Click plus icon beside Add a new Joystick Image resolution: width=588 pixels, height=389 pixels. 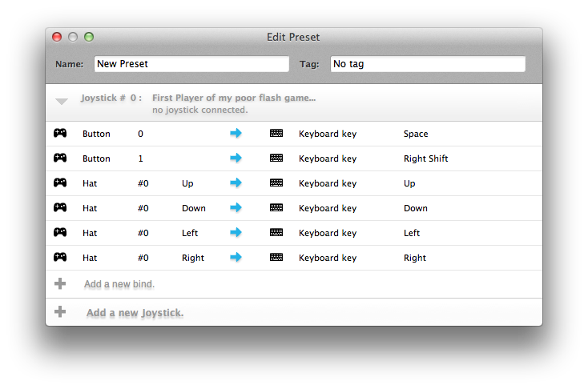click(x=60, y=312)
